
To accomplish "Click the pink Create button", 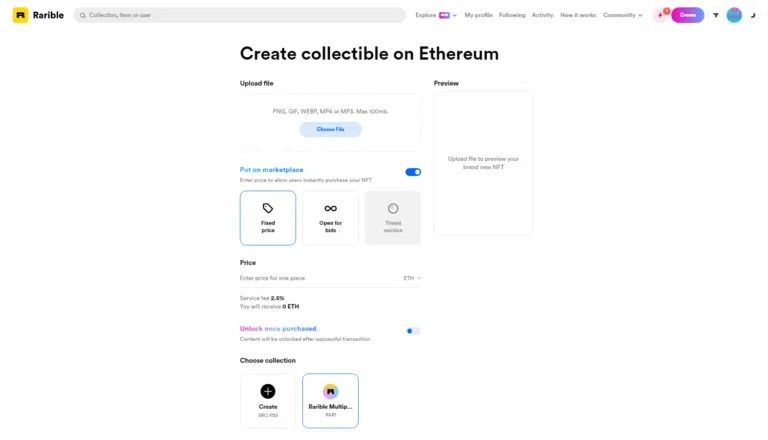I will click(x=688, y=15).
